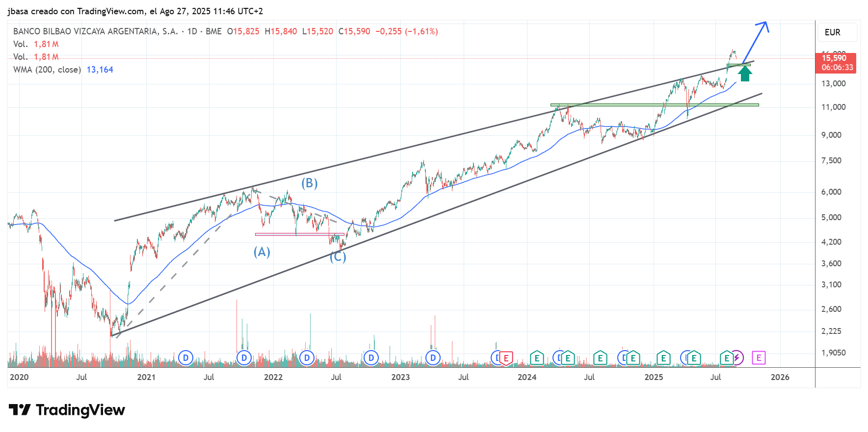Click the 5,000 price axis label
The width and height of the screenshot is (868, 432).
coord(832,218)
